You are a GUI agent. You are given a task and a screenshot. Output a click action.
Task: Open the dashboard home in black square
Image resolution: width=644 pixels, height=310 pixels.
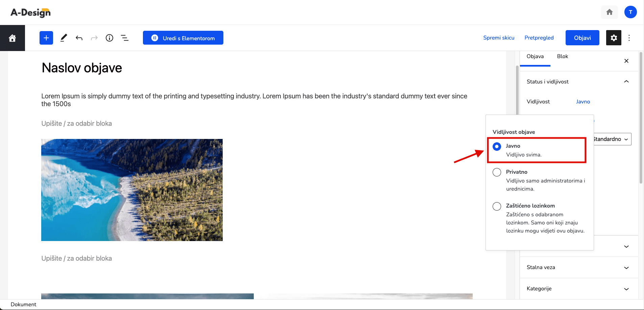[x=13, y=38]
